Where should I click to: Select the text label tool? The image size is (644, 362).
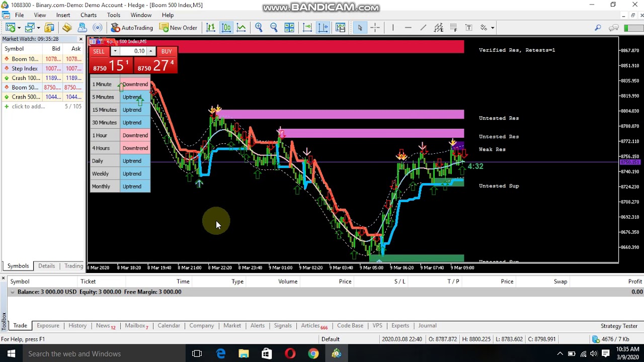469,28
